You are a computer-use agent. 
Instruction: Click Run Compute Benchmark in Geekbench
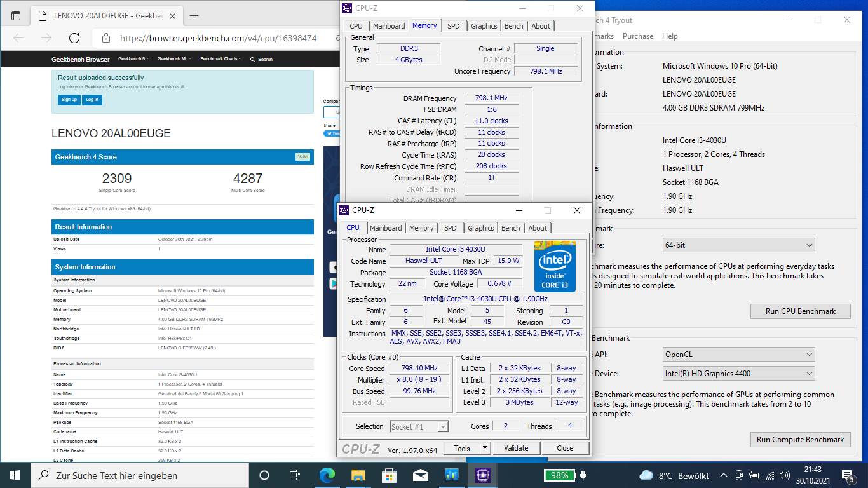coord(801,440)
